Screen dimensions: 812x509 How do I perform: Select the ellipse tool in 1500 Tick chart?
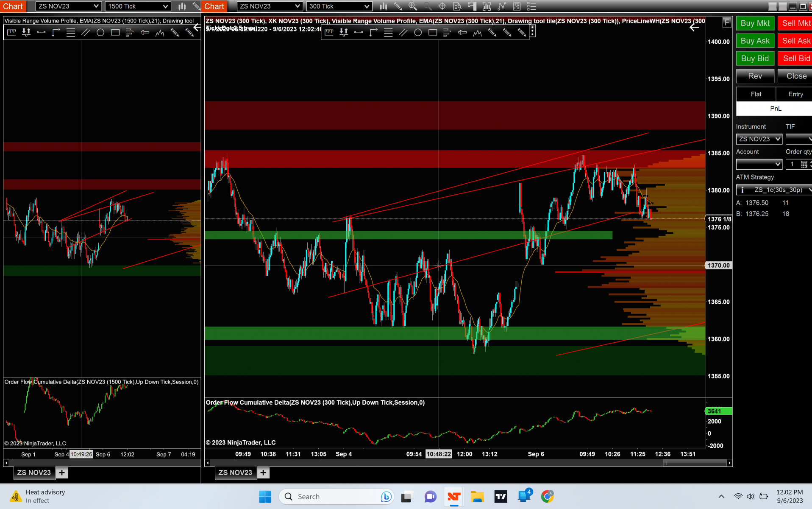coord(100,32)
